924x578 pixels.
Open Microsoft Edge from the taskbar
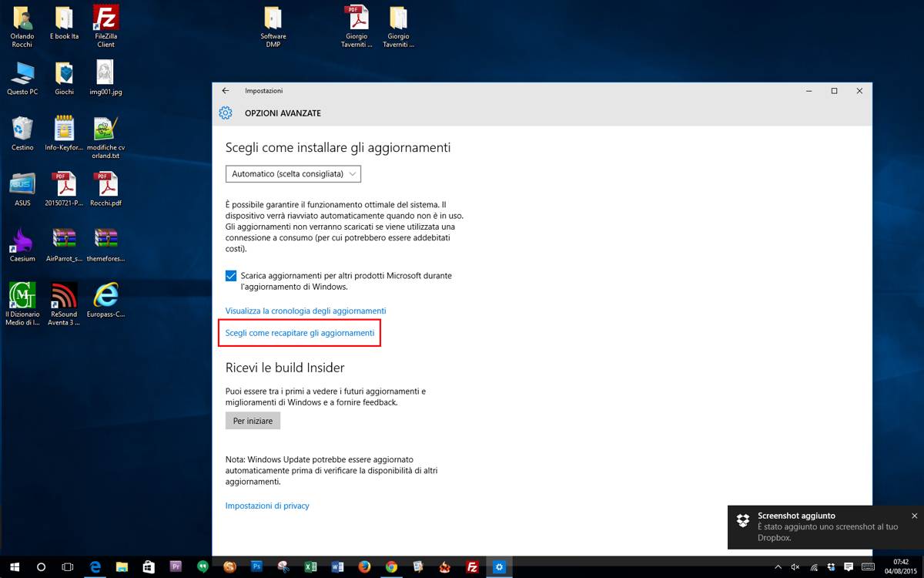[95, 568]
